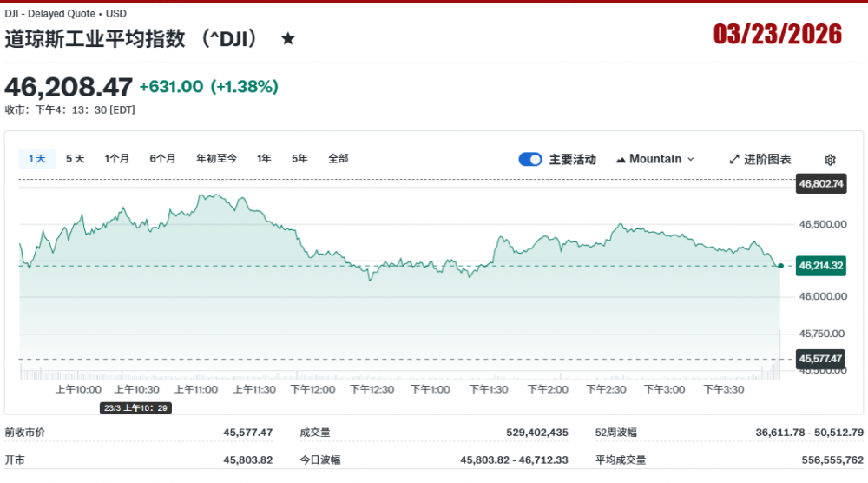The width and height of the screenshot is (868, 483).
Task: Open chart settings gear icon
Action: tap(830, 160)
